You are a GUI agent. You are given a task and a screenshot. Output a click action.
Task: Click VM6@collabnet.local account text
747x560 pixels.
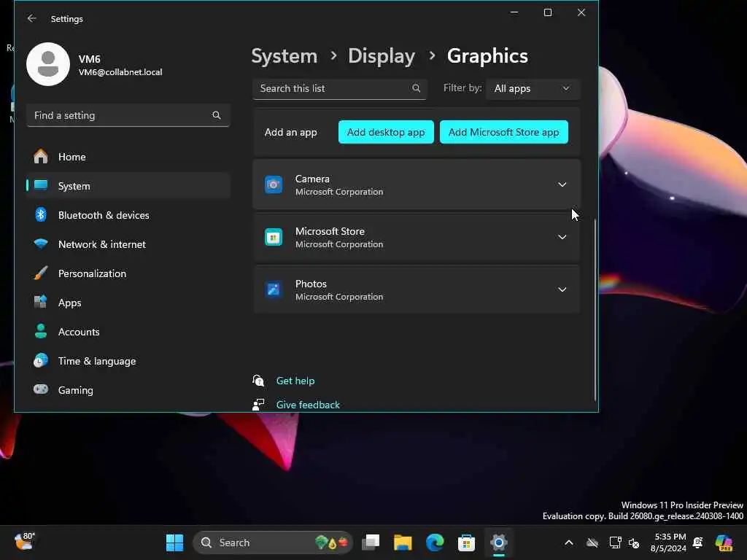120,72
